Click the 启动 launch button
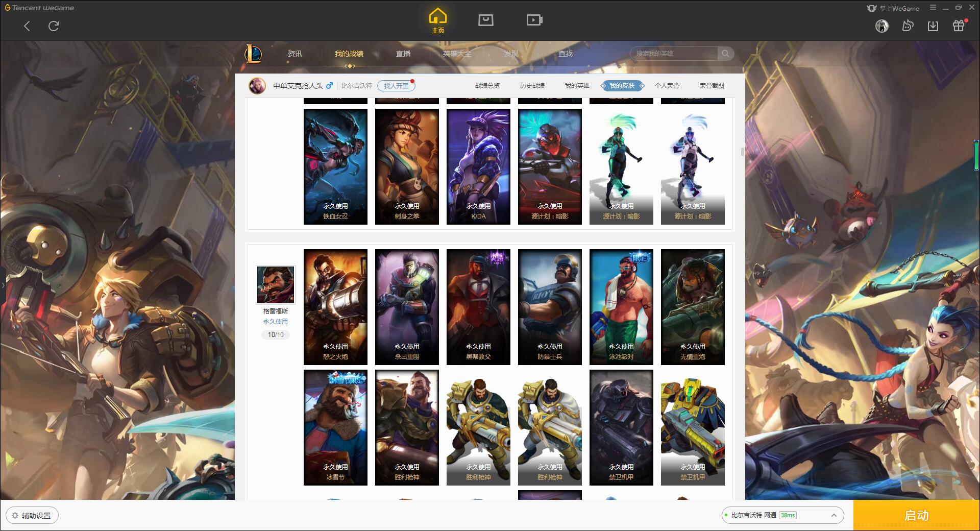Screen dimensions: 980x531 pyautogui.click(x=916, y=516)
